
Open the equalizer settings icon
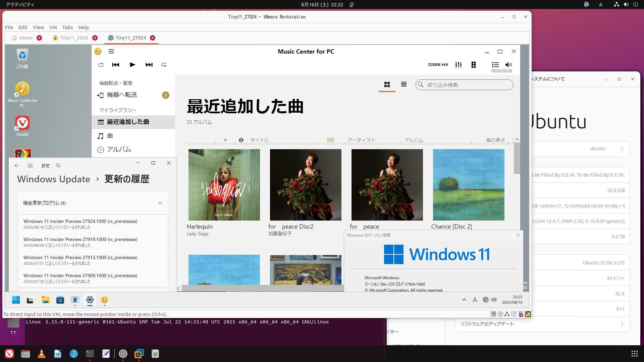pos(459,65)
